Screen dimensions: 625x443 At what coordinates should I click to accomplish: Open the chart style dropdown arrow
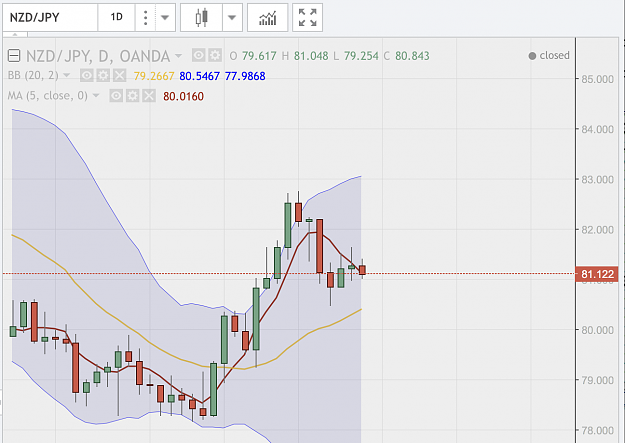point(232,18)
